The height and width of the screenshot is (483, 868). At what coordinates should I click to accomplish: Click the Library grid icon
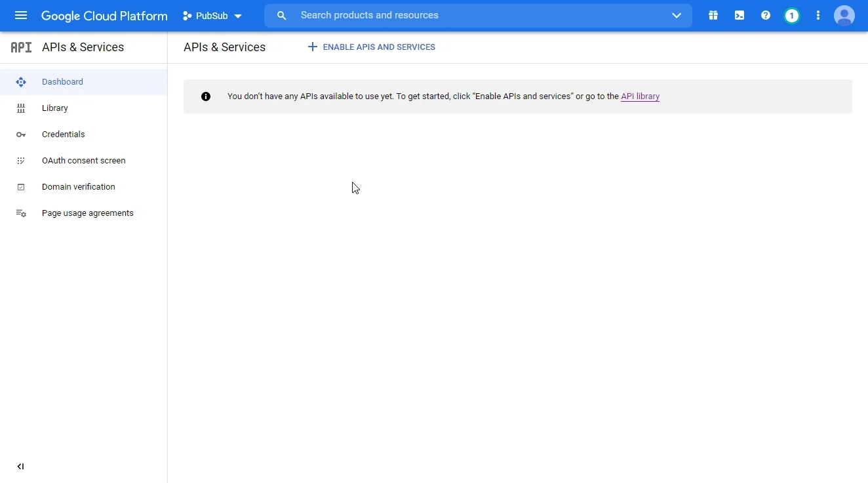tap(21, 108)
